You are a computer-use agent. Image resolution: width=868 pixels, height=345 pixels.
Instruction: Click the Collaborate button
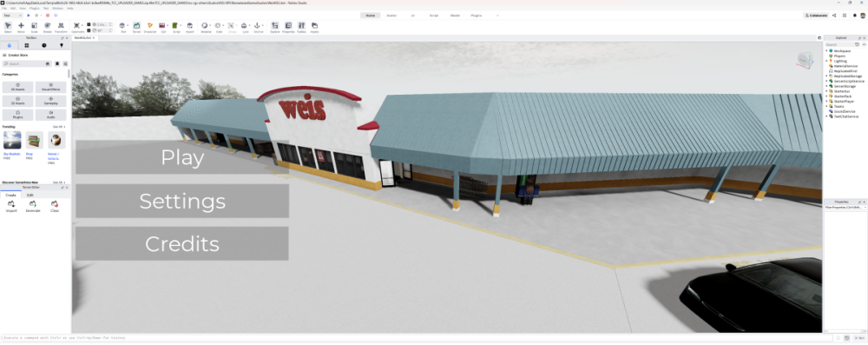point(816,16)
